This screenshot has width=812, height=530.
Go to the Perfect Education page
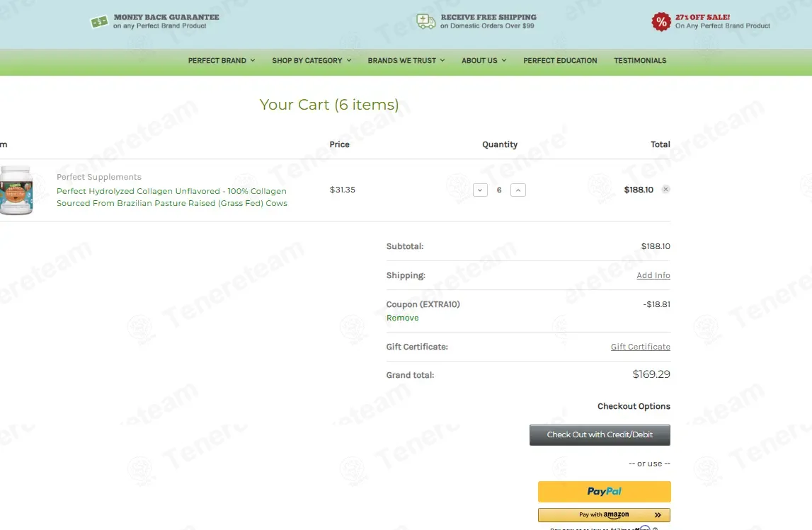(560, 61)
